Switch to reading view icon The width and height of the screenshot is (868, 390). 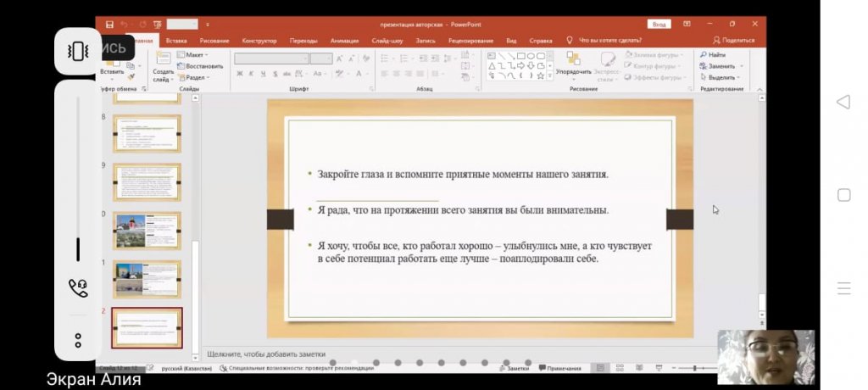[x=639, y=368]
